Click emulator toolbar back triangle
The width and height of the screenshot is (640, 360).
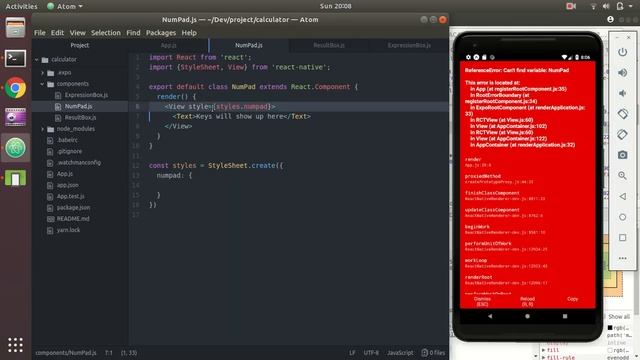pos(622,196)
